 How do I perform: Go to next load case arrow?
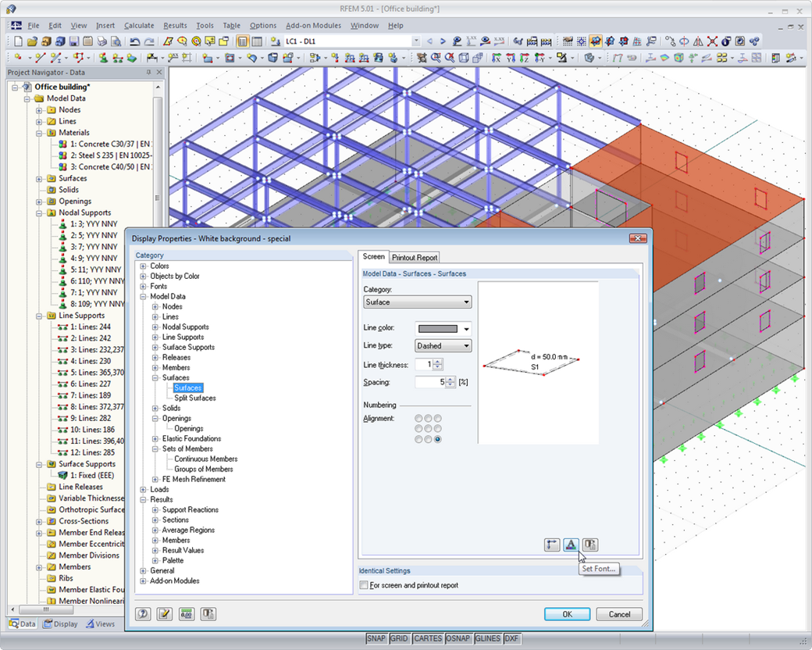(443, 41)
